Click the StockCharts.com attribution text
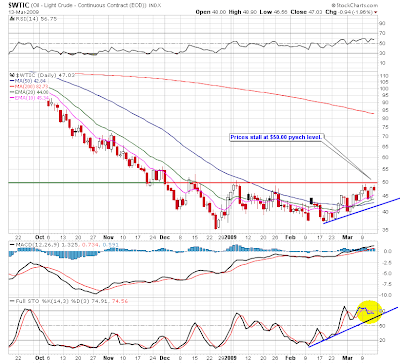 tap(355, 5)
